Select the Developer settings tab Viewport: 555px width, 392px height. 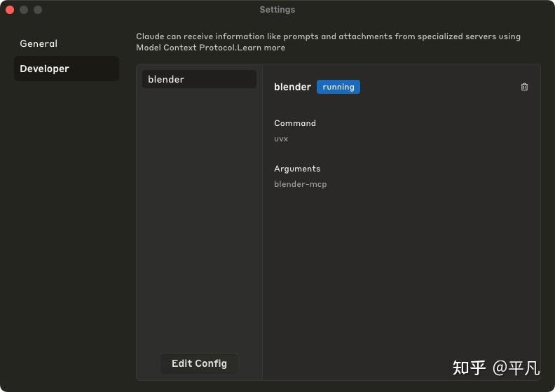pos(67,69)
